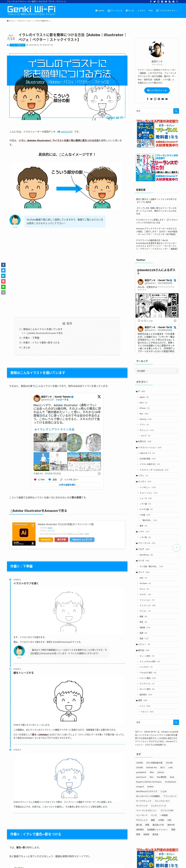Screen dimensions: 186x868
Task: Click the orange Amazon button
Action: click(x=46, y=539)
